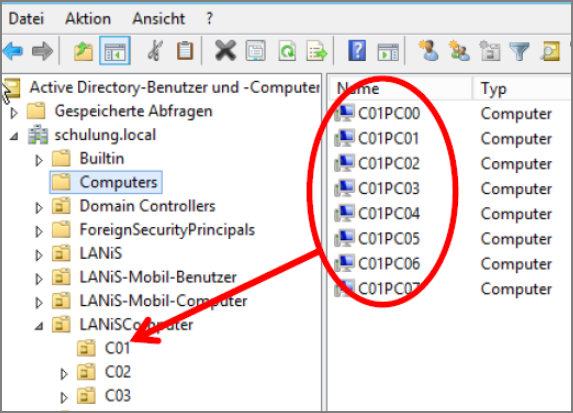The width and height of the screenshot is (573, 413).
Task: Click the Refresh toolbar icon
Action: point(287,51)
